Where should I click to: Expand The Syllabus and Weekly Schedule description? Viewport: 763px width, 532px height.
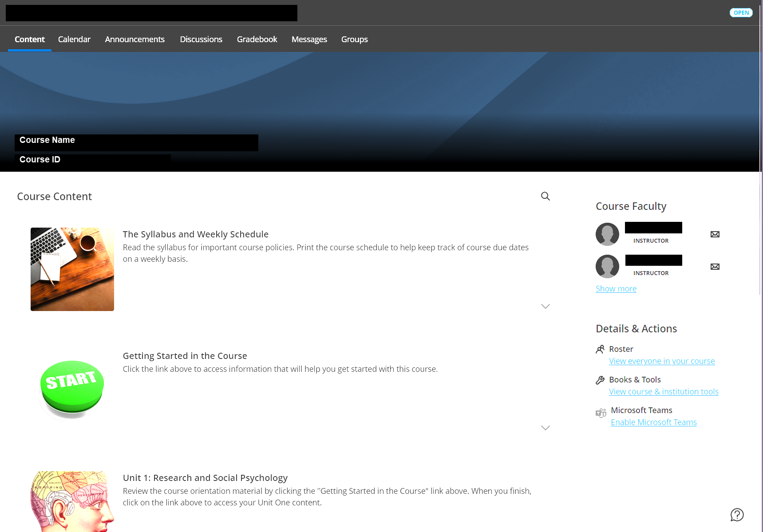click(x=545, y=306)
